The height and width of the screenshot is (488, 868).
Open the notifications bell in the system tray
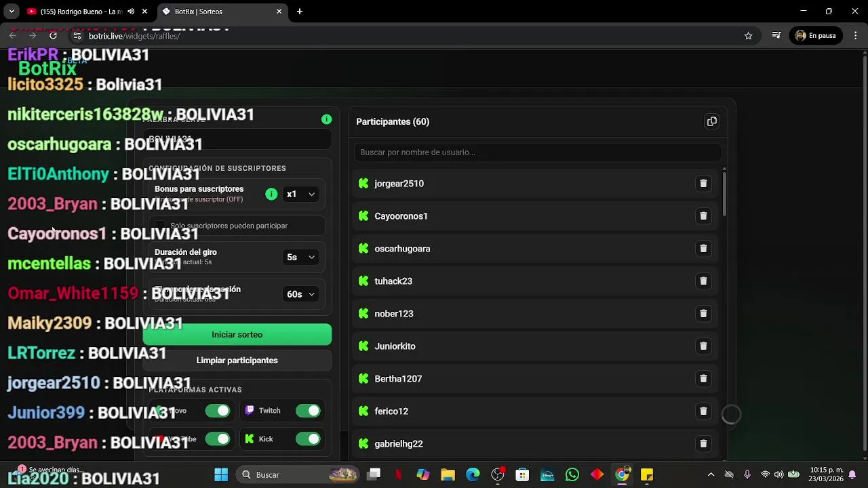coord(852,474)
